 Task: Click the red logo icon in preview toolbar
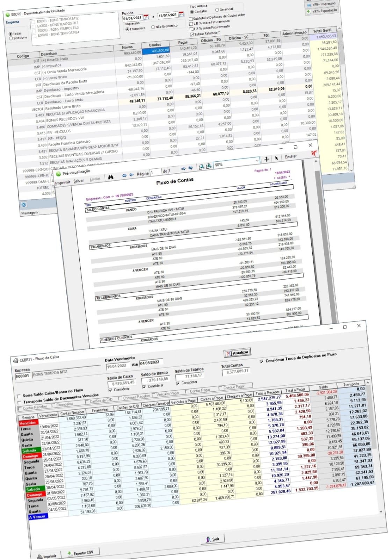(x=314, y=153)
